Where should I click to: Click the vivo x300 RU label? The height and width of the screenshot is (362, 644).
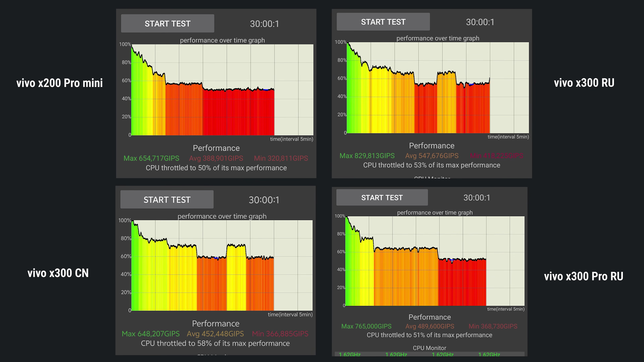pyautogui.click(x=584, y=83)
